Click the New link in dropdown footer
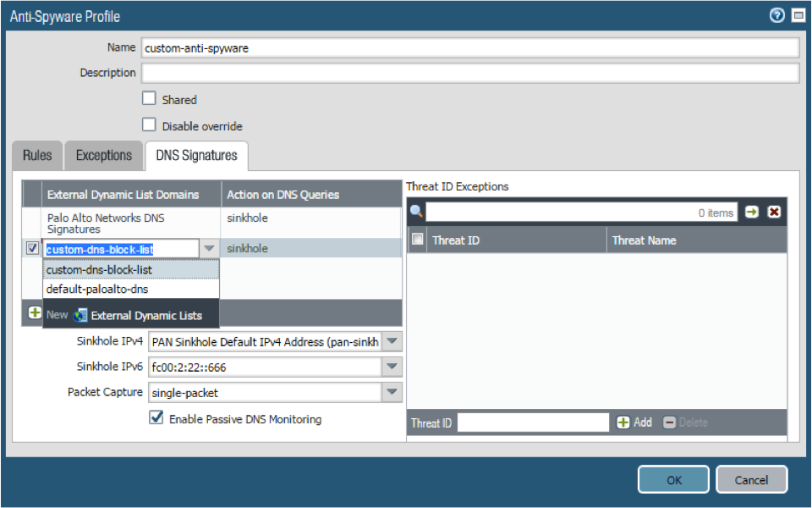 (x=57, y=315)
